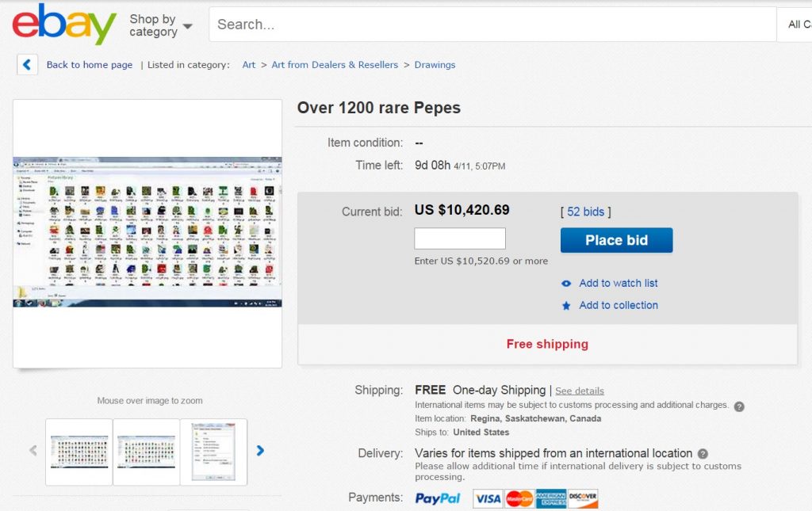Show next thumbnails with right arrow
The width and height of the screenshot is (812, 511).
click(x=260, y=451)
